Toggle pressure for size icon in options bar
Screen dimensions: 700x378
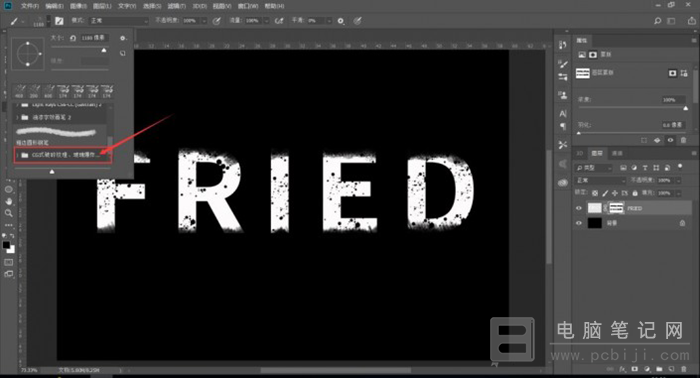click(x=358, y=21)
